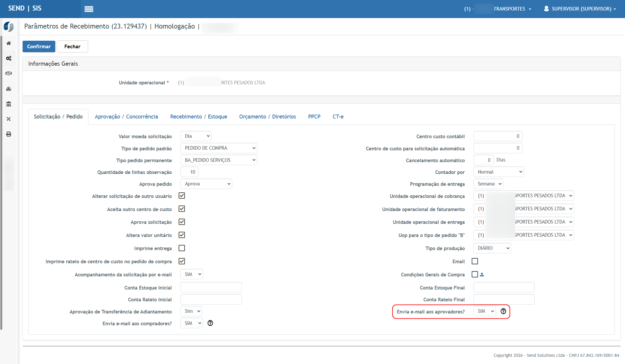This screenshot has height=364, width=625.
Task: Click the Conta Estoque Inicial input field
Action: pyautogui.click(x=211, y=288)
